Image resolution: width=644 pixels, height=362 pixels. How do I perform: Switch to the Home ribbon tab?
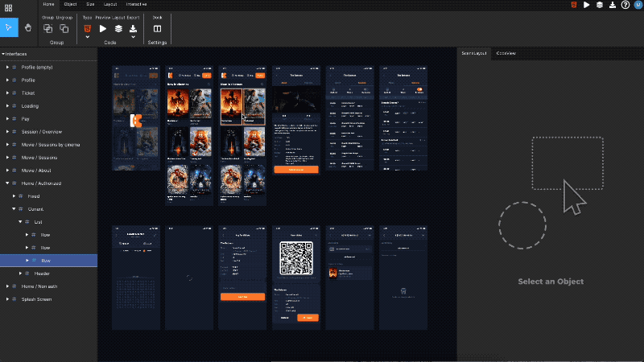click(48, 4)
